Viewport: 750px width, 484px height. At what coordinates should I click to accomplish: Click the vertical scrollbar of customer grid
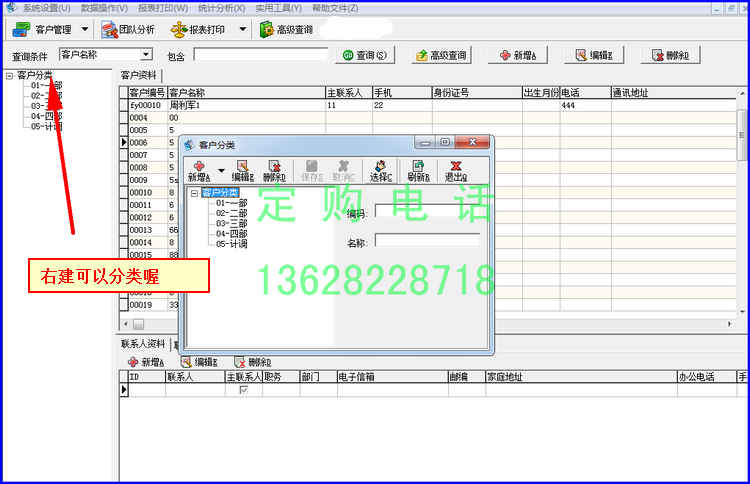tap(742, 135)
